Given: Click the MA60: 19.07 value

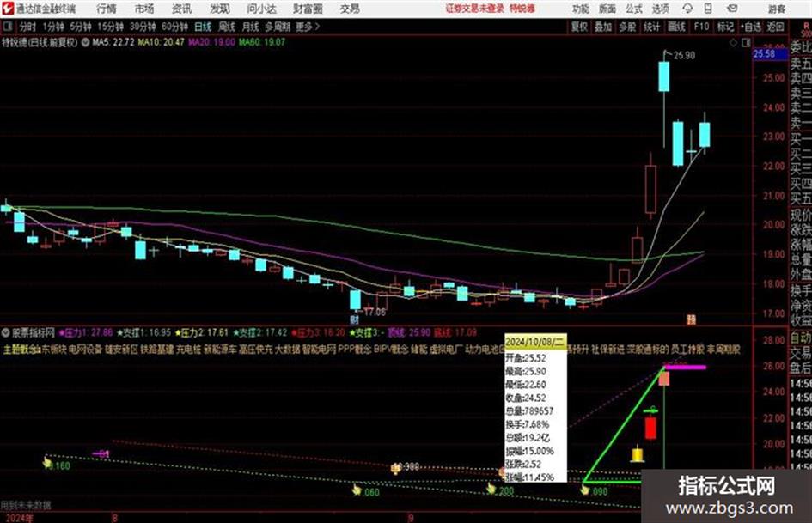Looking at the screenshot, I should 261,42.
